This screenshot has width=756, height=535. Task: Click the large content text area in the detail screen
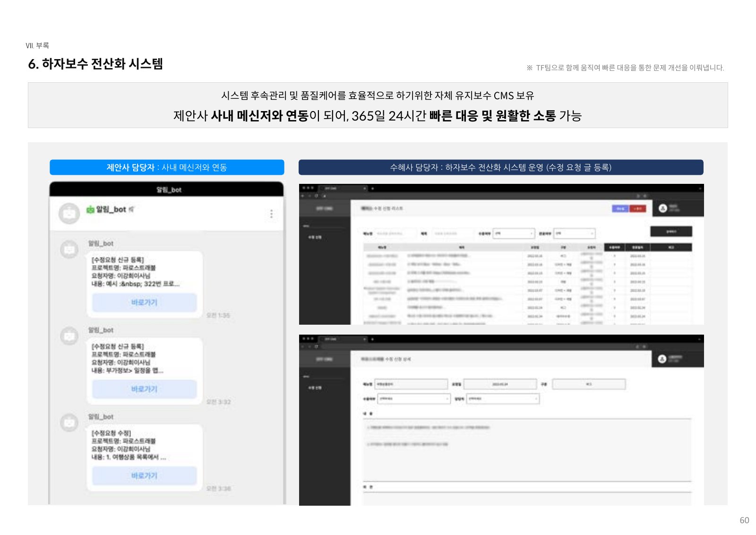pos(527,450)
